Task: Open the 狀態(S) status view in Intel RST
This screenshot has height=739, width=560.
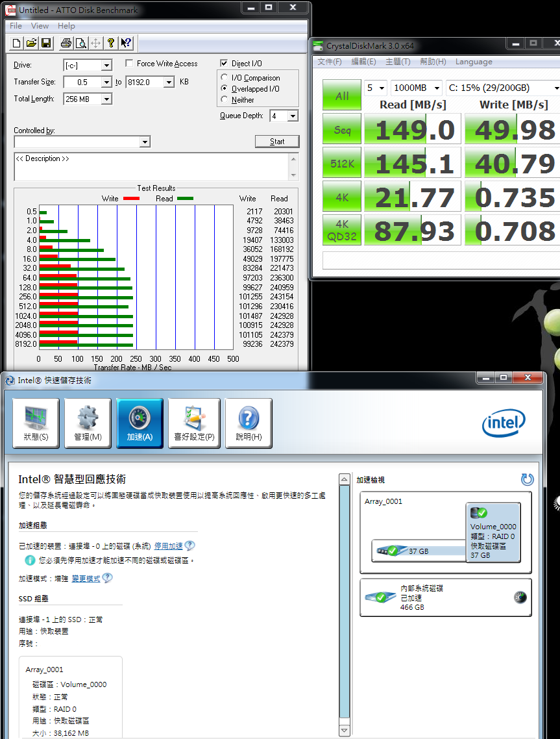Action: (36, 423)
